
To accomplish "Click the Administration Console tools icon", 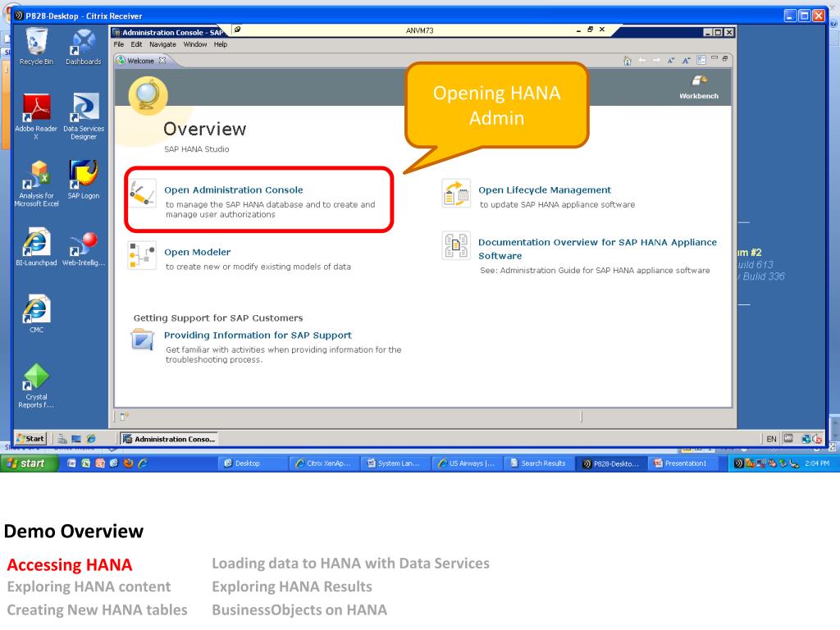I will 143,193.
